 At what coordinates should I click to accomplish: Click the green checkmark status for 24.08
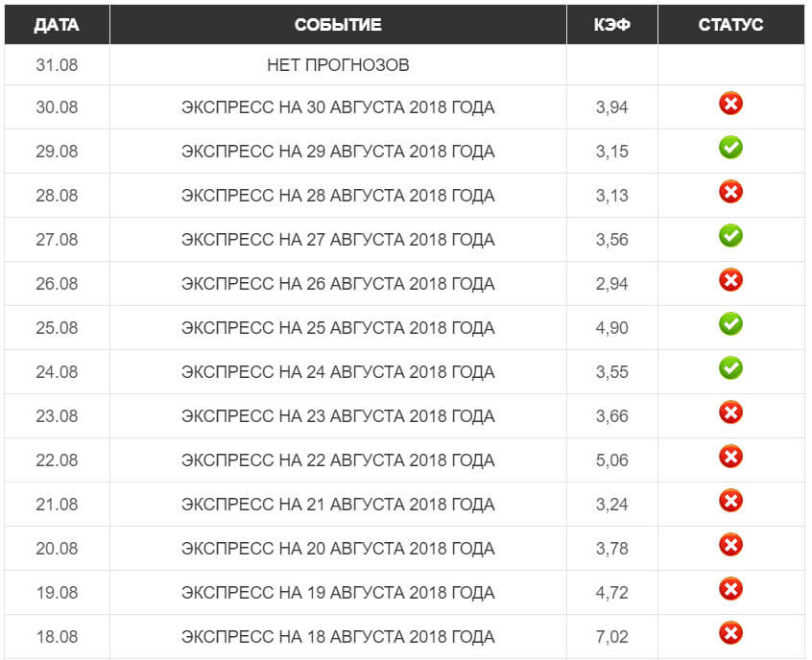point(730,369)
